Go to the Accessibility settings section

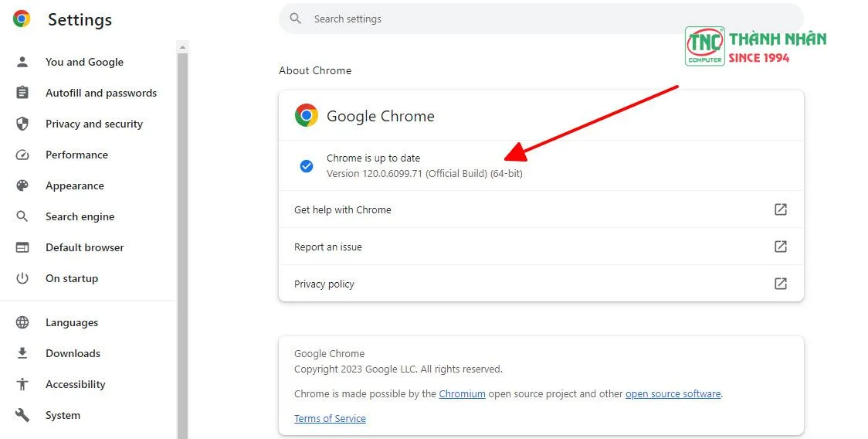(x=75, y=384)
